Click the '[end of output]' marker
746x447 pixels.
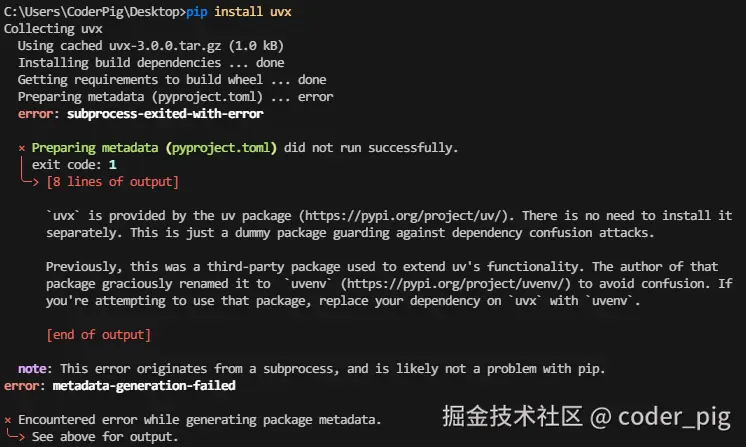[x=98, y=334]
